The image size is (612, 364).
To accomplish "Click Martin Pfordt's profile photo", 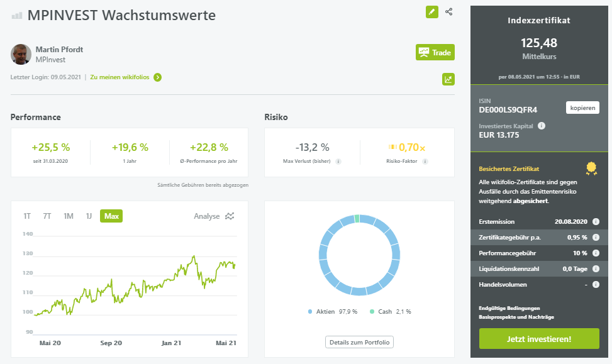I will coord(21,54).
